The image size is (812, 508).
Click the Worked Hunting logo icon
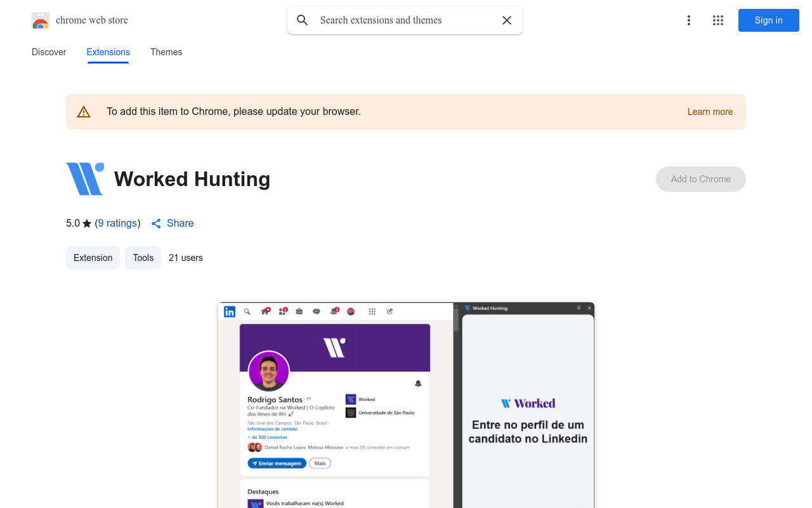(x=85, y=179)
